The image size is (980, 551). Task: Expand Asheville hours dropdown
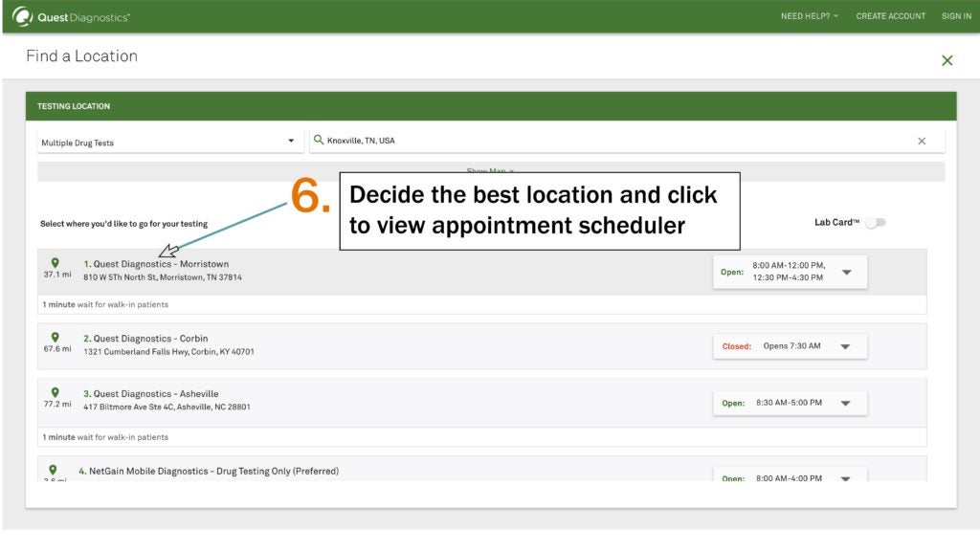(x=845, y=403)
